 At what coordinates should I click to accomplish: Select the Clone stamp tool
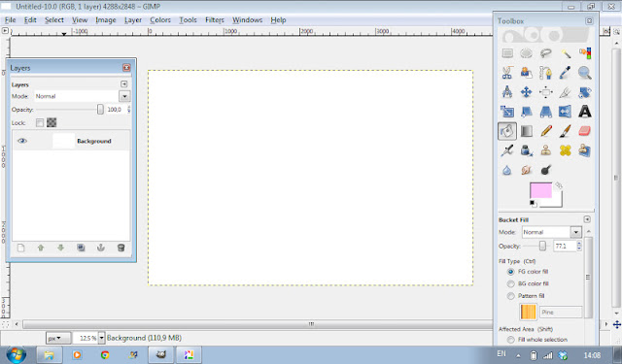pyautogui.click(x=546, y=150)
